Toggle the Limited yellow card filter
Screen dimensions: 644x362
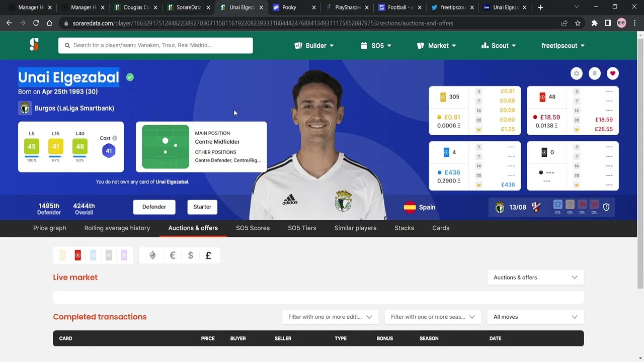click(62, 255)
